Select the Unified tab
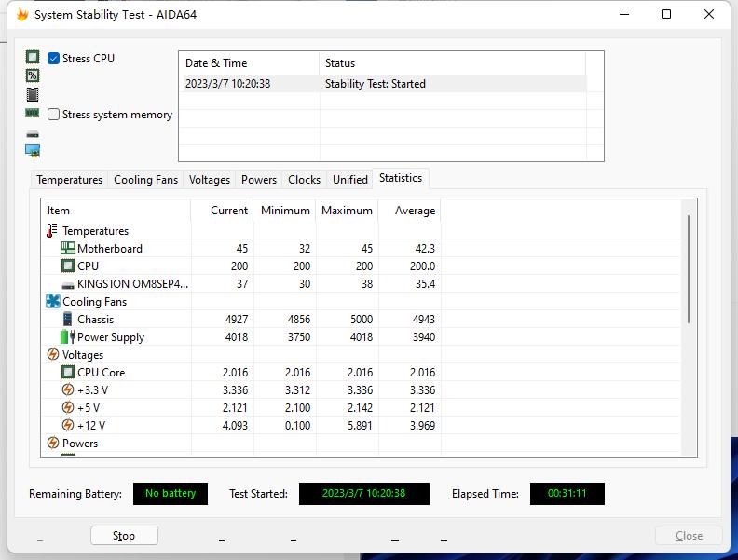 (x=350, y=180)
